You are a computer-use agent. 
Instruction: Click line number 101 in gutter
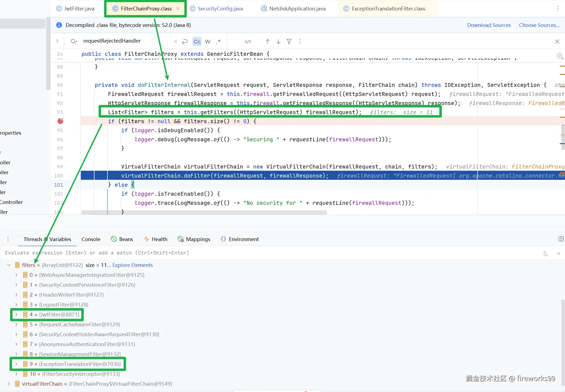coord(59,185)
